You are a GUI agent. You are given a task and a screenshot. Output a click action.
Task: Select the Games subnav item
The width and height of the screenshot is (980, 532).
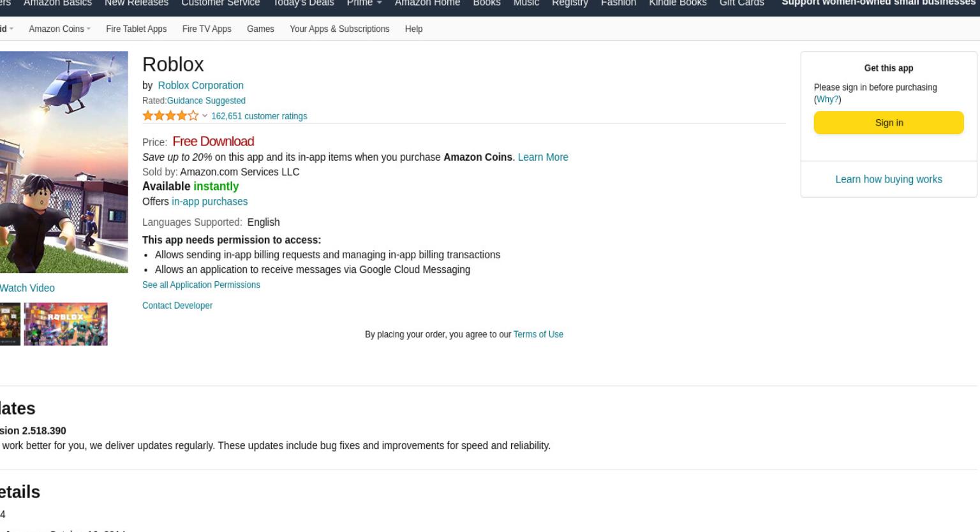(260, 29)
